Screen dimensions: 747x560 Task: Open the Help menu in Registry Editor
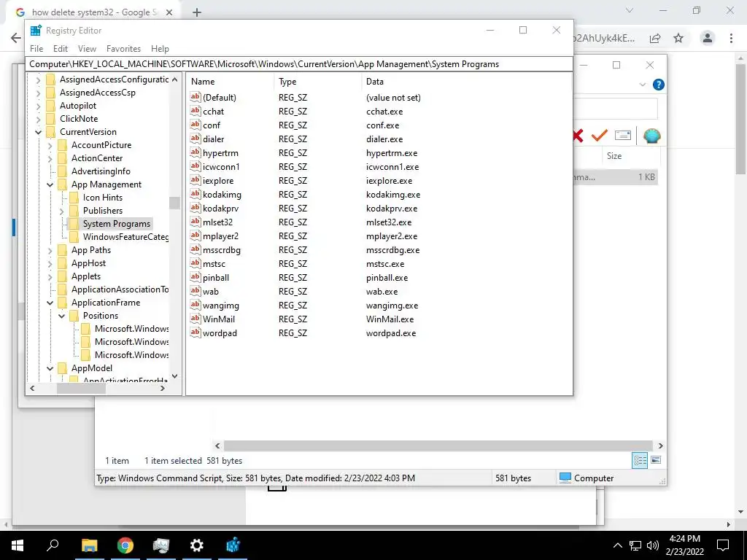pyautogui.click(x=160, y=49)
